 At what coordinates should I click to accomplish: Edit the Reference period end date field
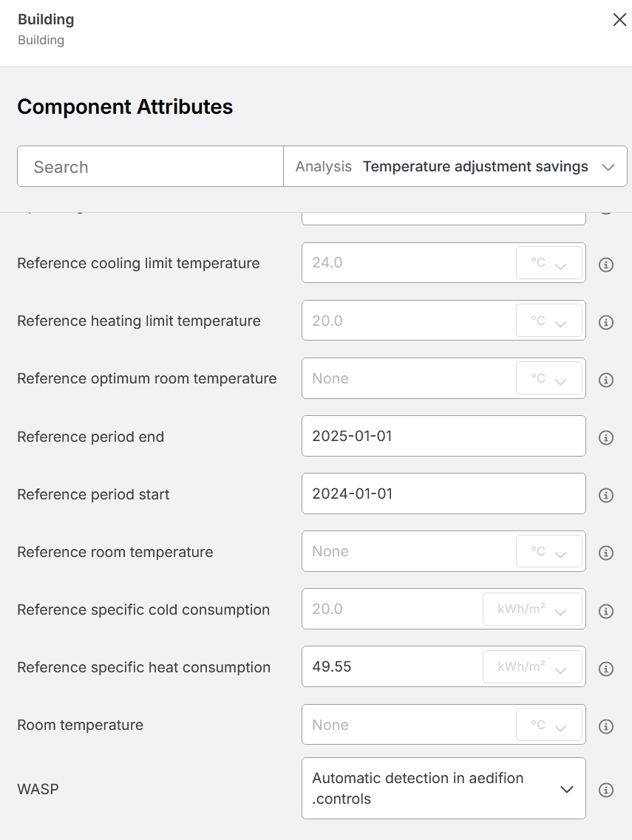pos(444,436)
